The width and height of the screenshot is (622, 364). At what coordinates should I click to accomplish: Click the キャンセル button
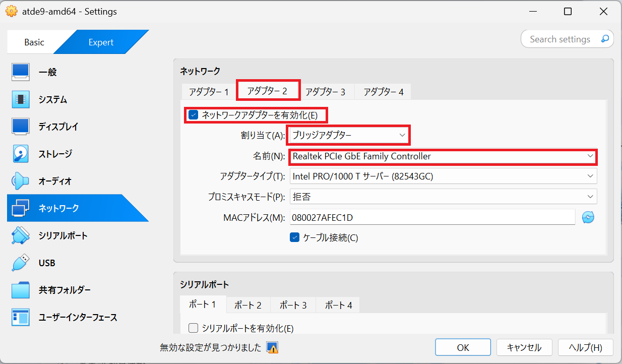click(524, 347)
